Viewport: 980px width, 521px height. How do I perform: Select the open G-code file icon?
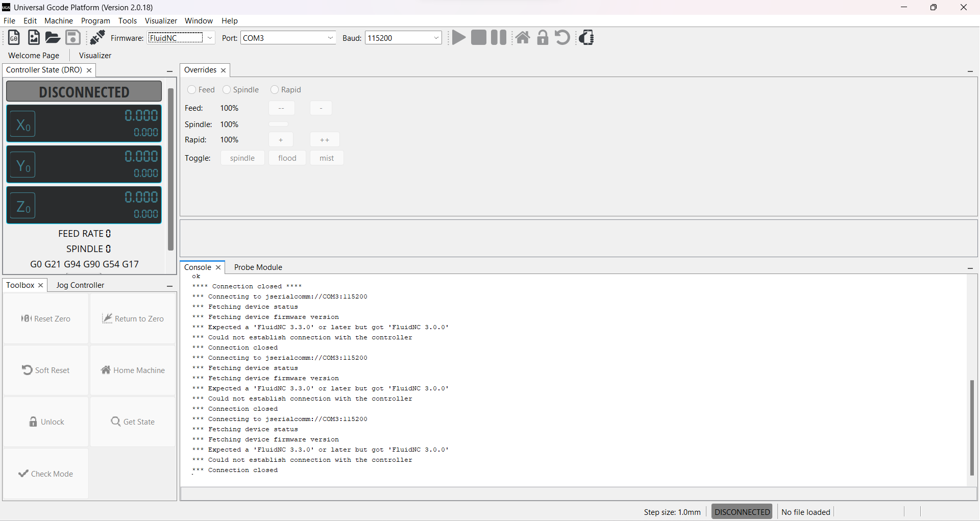click(x=52, y=37)
